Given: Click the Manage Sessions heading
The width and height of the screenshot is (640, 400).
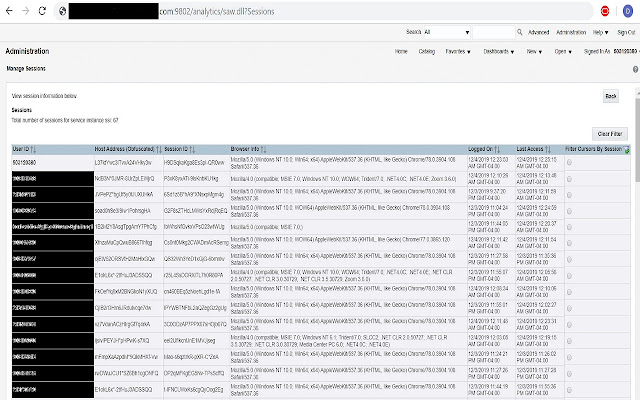Looking at the screenshot, I should (x=26, y=69).
